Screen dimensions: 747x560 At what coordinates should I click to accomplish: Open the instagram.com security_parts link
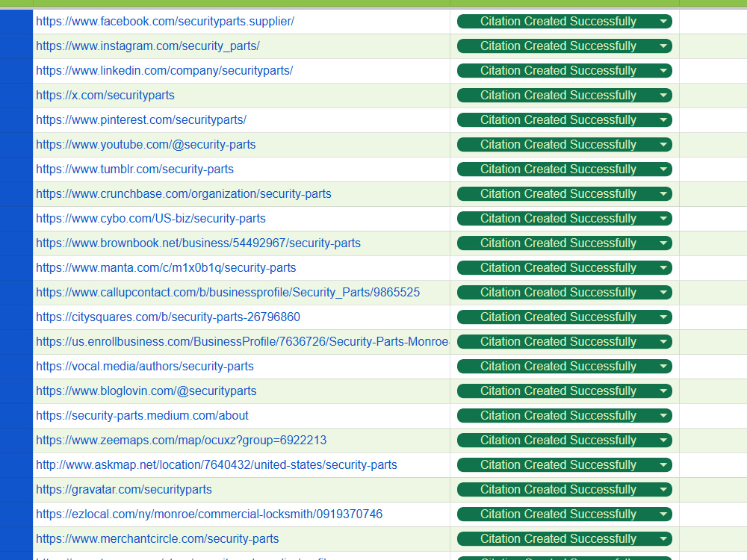click(x=148, y=46)
